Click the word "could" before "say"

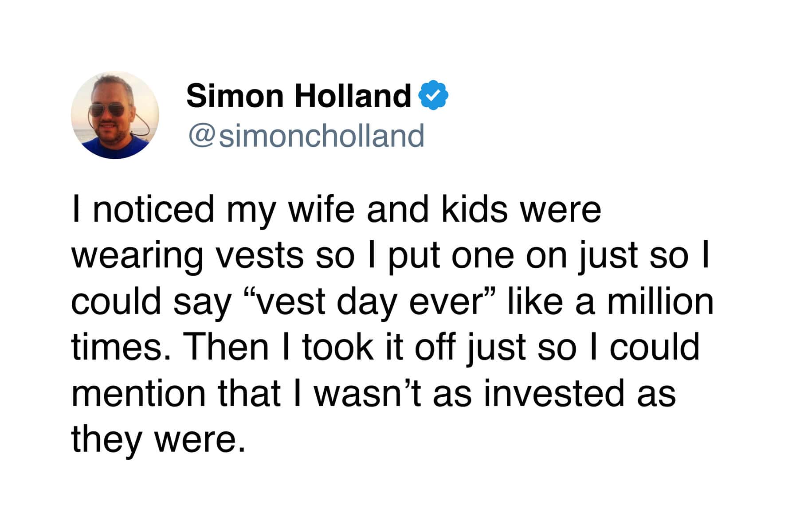(x=116, y=302)
